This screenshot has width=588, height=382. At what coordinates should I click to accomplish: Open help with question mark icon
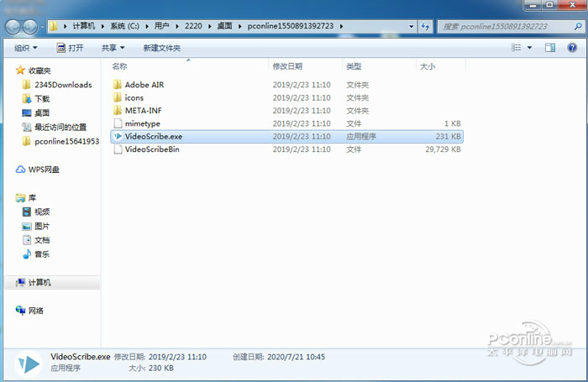click(572, 47)
